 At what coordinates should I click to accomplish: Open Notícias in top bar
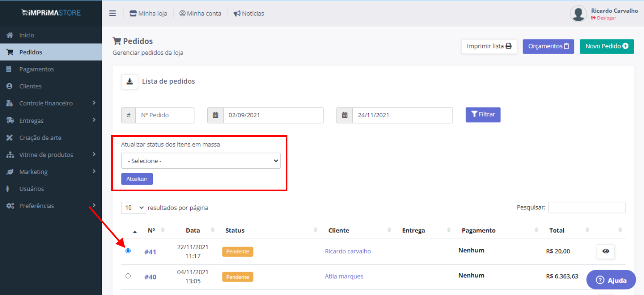249,14
